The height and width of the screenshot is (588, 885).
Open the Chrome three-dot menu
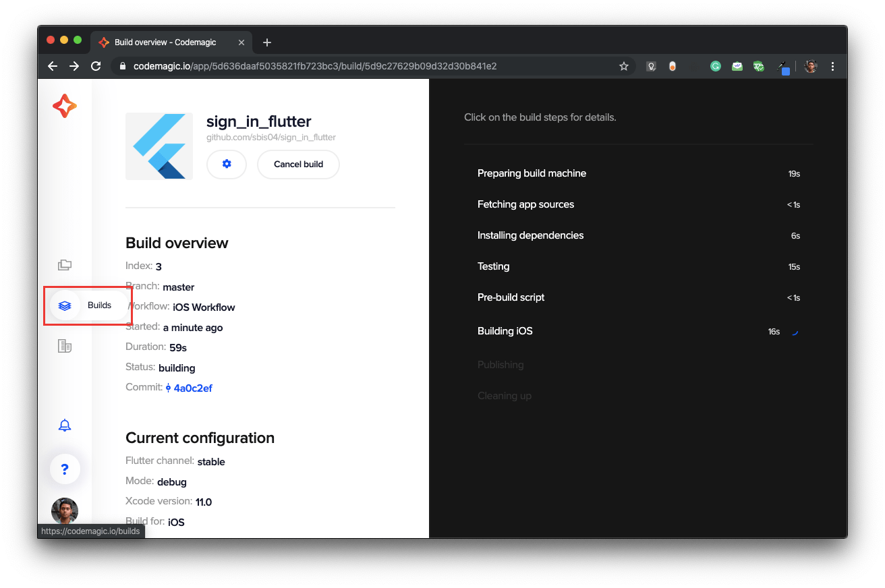click(x=832, y=66)
